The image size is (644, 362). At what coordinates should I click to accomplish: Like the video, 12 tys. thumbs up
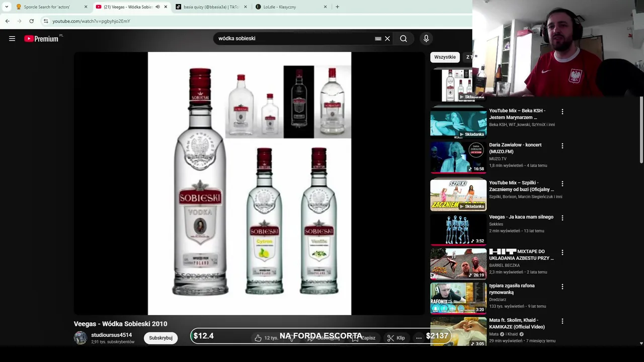pos(266,338)
